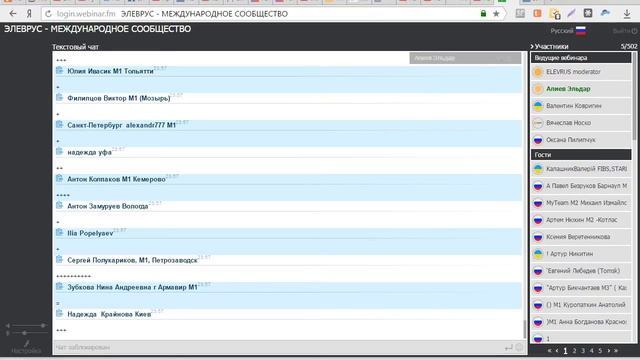Jump to last participants page arrow
The height and width of the screenshot is (360, 640).
[616, 351]
